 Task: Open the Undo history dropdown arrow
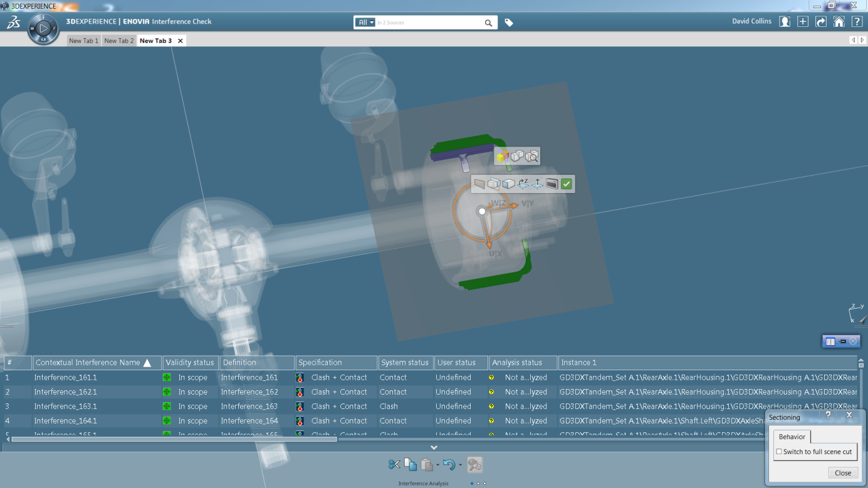[x=460, y=465]
